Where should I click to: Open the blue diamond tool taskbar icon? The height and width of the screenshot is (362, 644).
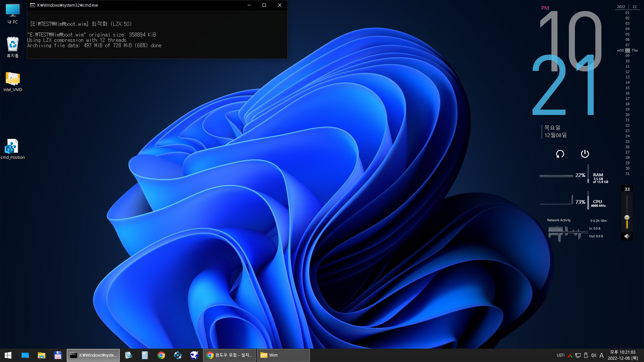point(178,355)
